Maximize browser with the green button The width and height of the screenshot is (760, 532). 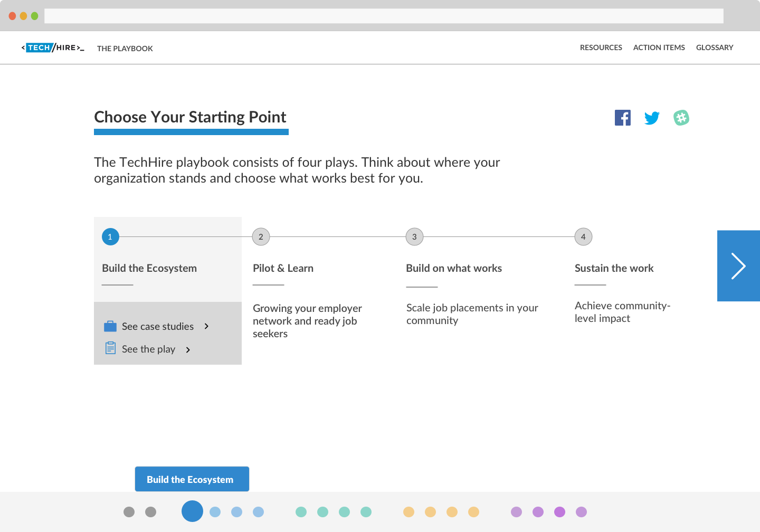35,16
